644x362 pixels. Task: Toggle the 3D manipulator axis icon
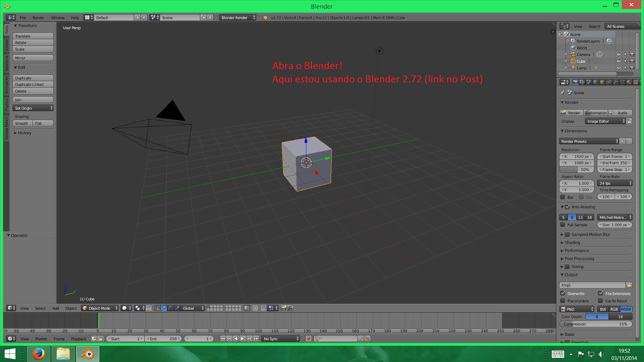157,308
